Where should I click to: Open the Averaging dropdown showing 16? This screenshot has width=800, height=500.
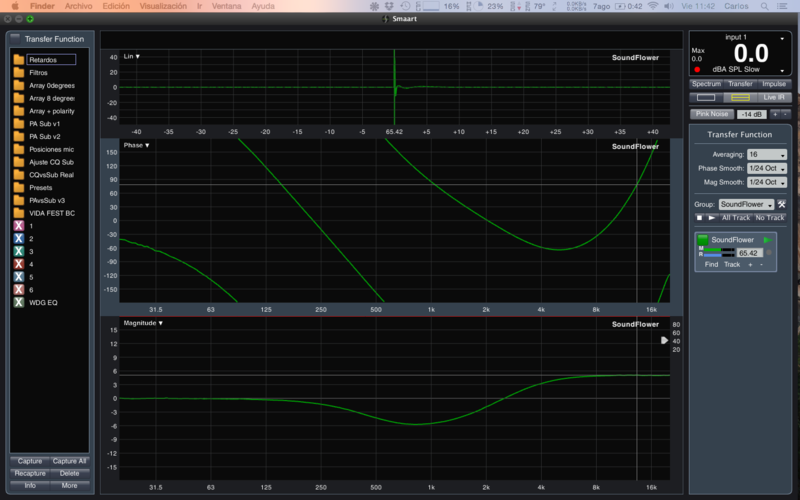[x=767, y=155]
